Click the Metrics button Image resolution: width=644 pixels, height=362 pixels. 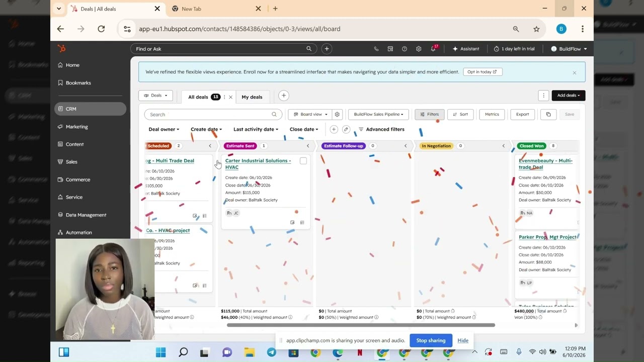pos(492,114)
